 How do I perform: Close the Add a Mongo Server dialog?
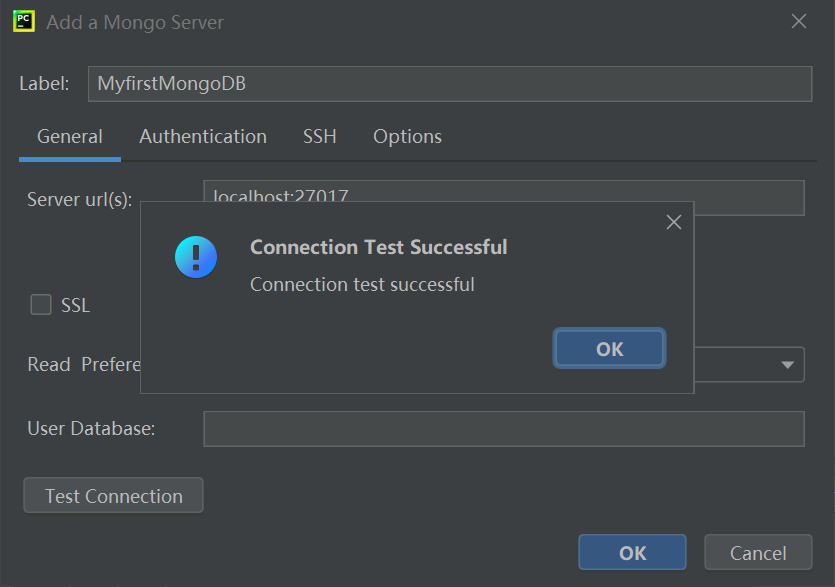(x=798, y=21)
